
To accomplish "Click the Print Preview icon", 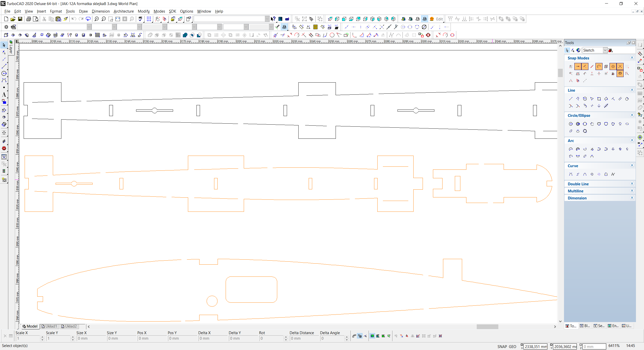I will click(x=36, y=19).
